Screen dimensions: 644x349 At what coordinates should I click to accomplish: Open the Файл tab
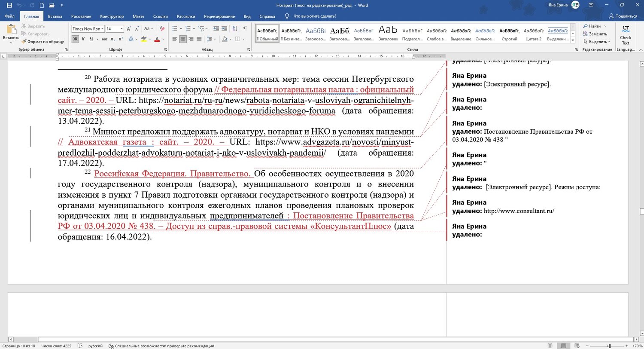(9, 16)
